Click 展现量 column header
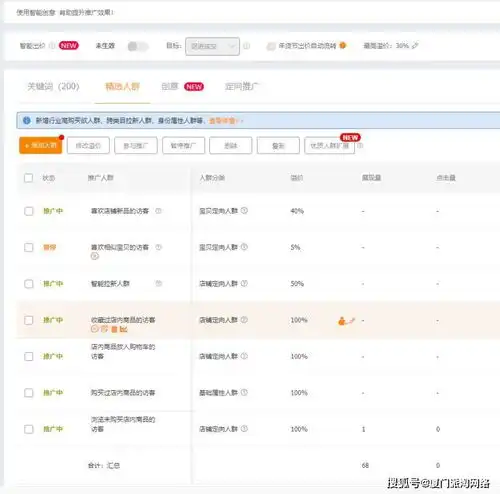 (371, 178)
